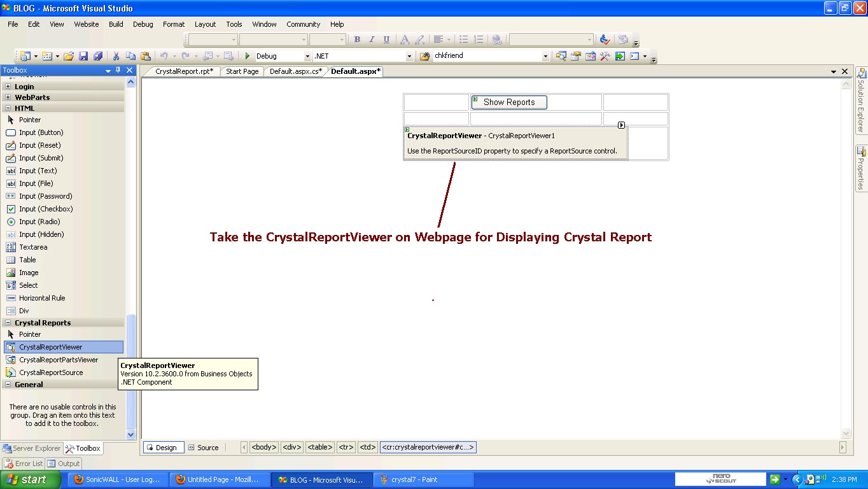Click the Toolbox hammer-and-wrench toolbar icon
Viewport: 868px width, 489px height.
click(x=605, y=56)
